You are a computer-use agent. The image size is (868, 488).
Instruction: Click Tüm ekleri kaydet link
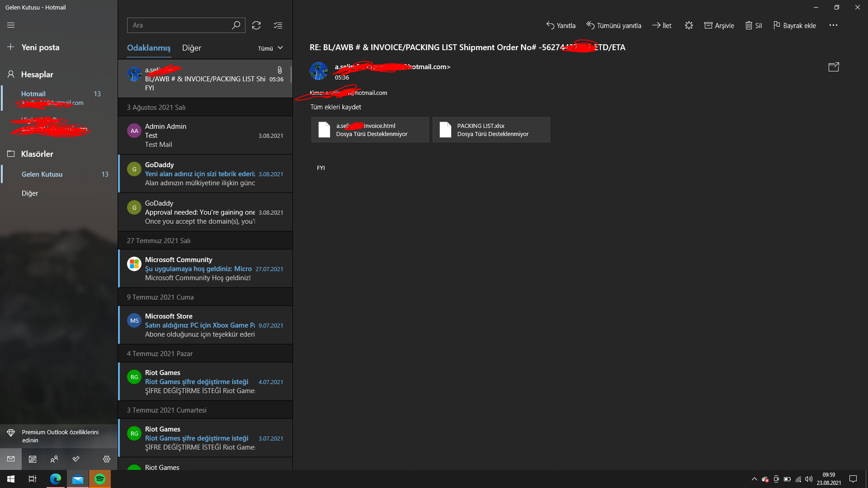[335, 107]
